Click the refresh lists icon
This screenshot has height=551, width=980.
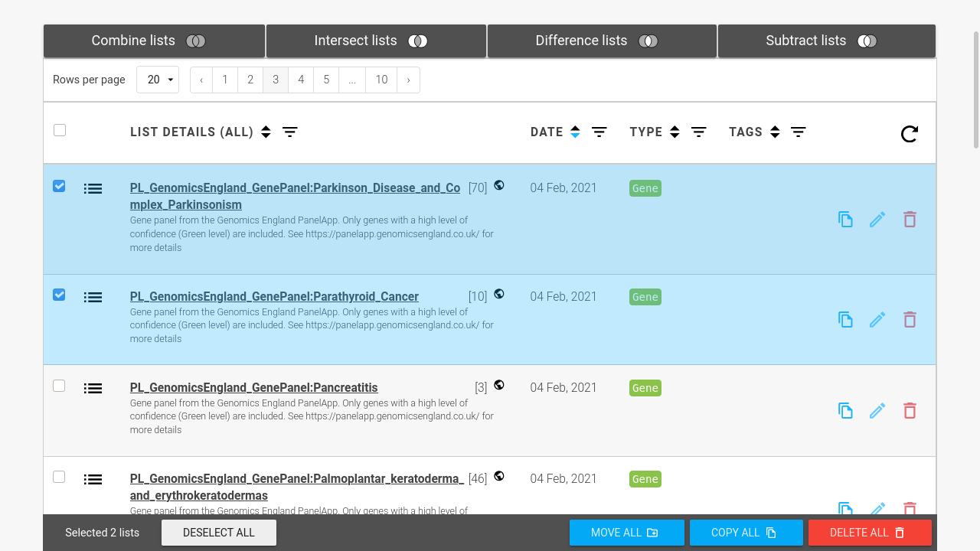909,134
